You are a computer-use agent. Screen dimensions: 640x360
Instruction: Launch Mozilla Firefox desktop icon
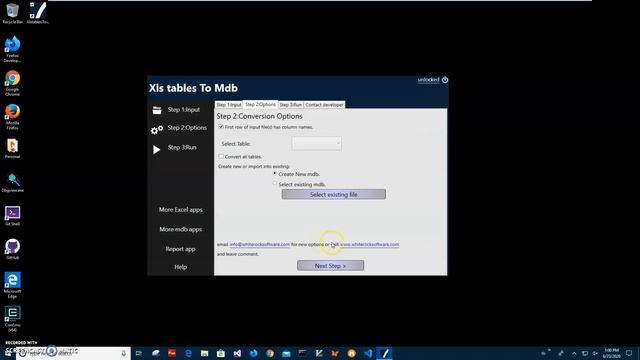click(x=12, y=117)
